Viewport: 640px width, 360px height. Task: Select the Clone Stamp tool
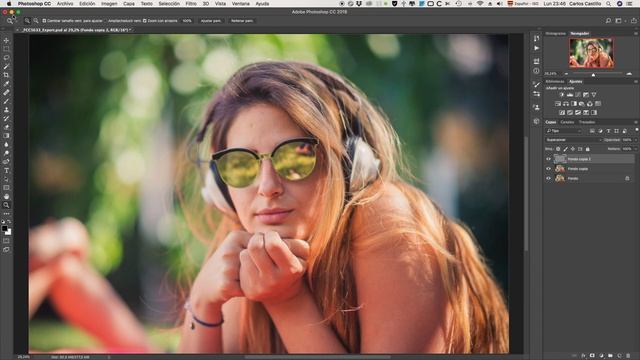coord(6,110)
